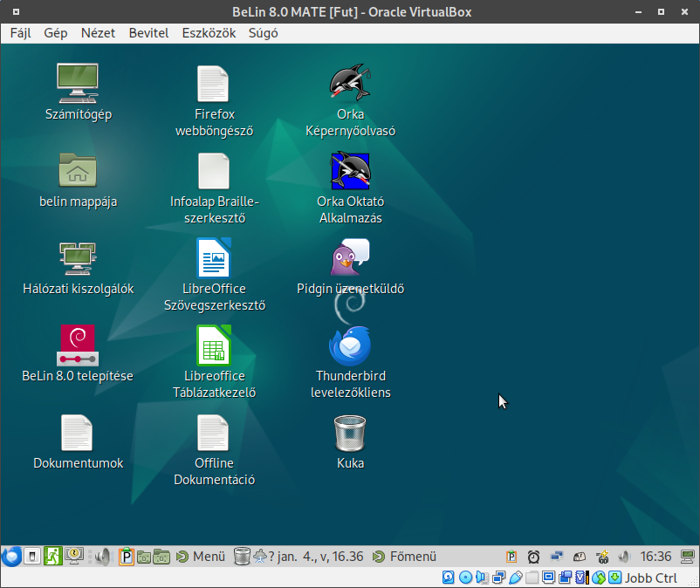The image size is (700, 588).
Task: Select the Libreoffice Táblázatkezelő icon
Action: pos(215,362)
